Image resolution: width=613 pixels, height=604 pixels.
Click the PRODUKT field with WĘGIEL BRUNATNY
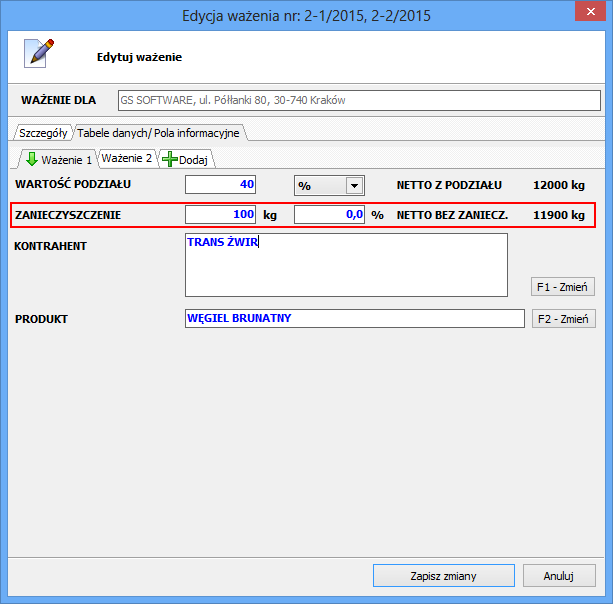coord(354,318)
